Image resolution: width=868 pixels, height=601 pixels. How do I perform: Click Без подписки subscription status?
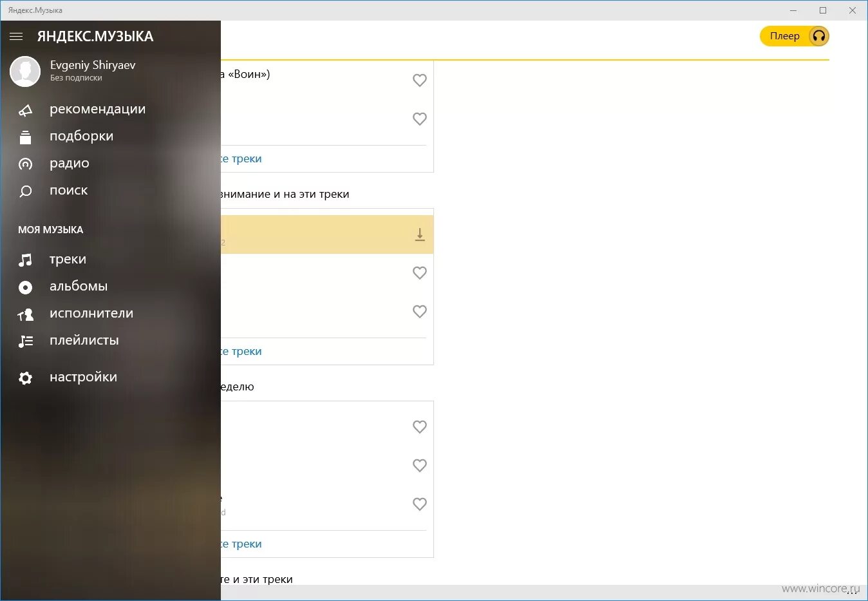pyautogui.click(x=76, y=78)
